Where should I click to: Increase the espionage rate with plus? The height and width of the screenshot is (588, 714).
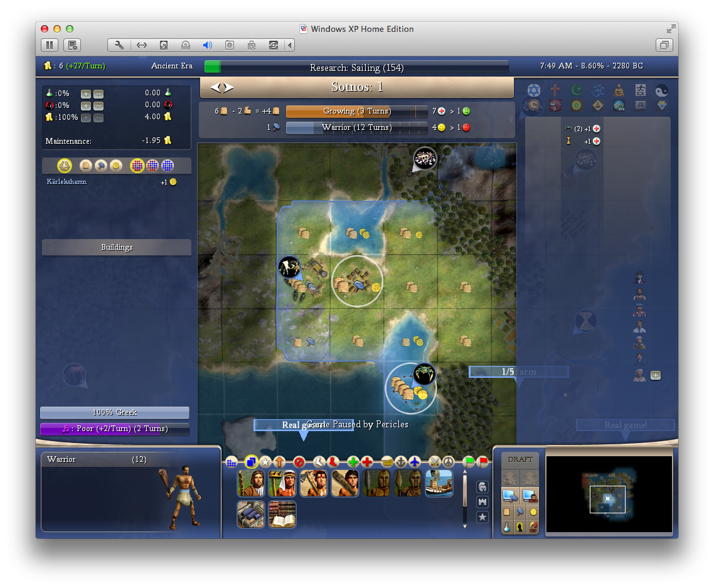pos(85,105)
